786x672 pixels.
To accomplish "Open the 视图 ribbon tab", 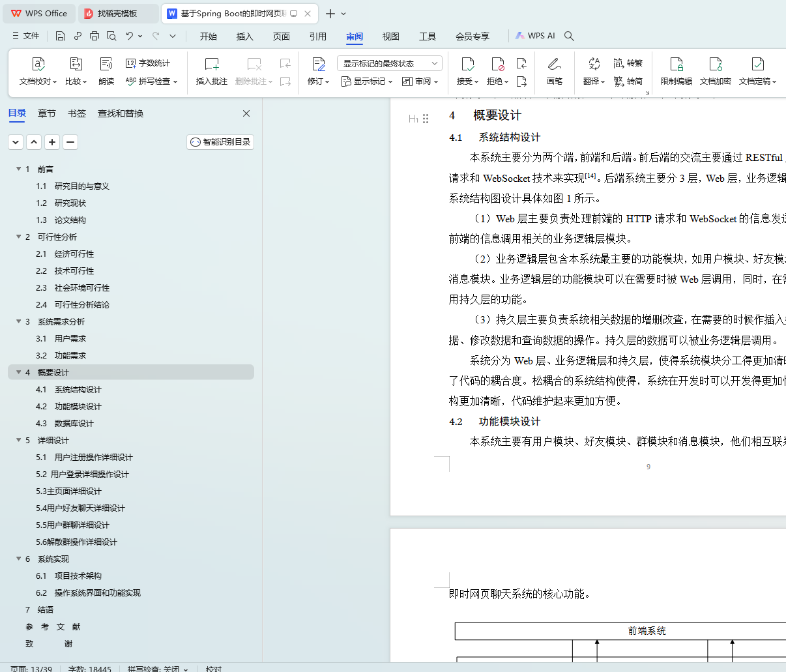I will (x=391, y=37).
